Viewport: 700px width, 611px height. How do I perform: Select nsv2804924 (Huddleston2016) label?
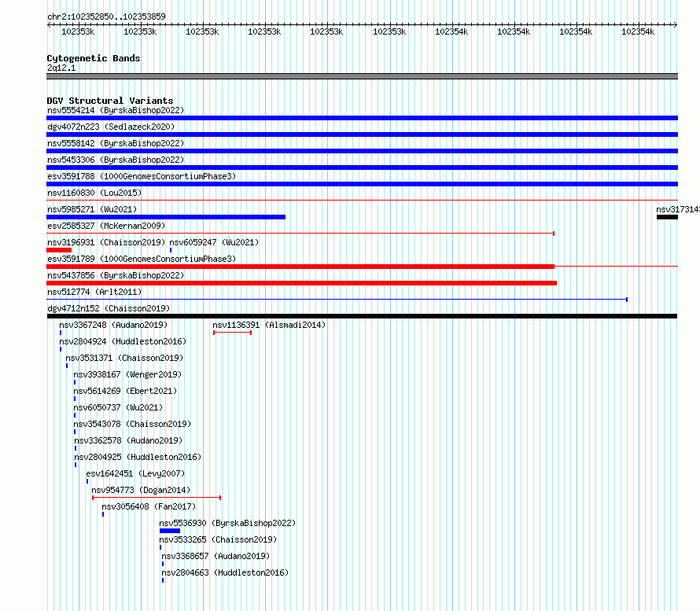(x=123, y=341)
